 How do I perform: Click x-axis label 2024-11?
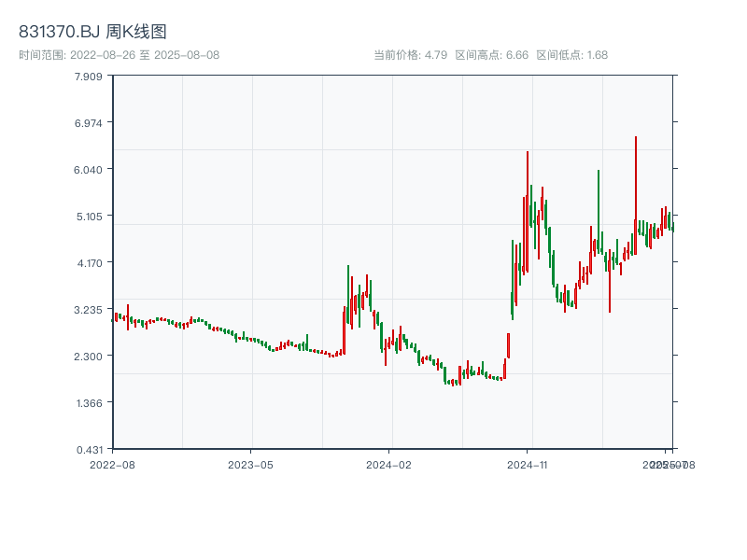pyautogui.click(x=527, y=465)
